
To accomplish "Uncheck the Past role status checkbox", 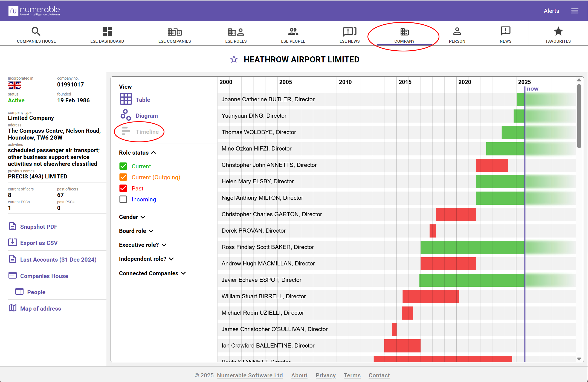I will tap(123, 188).
